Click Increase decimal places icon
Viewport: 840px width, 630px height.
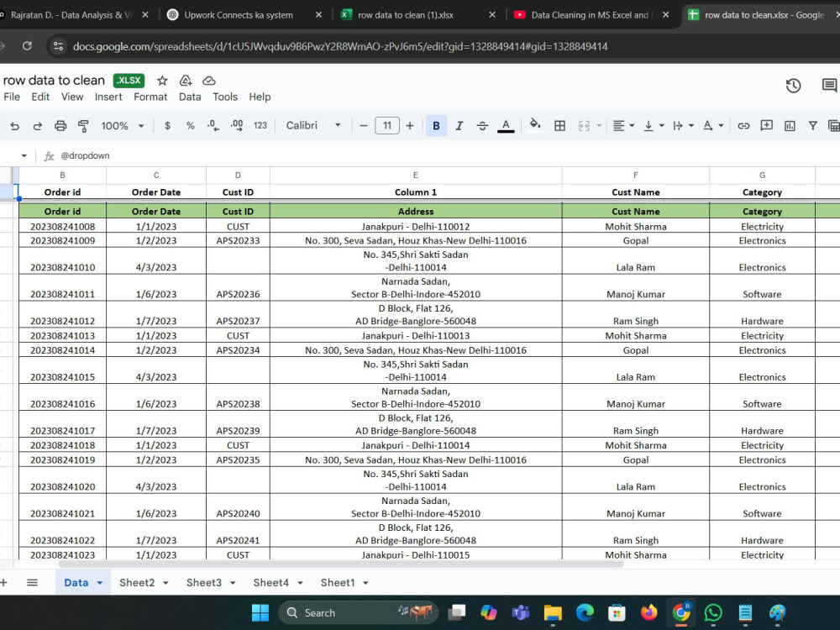[236, 126]
